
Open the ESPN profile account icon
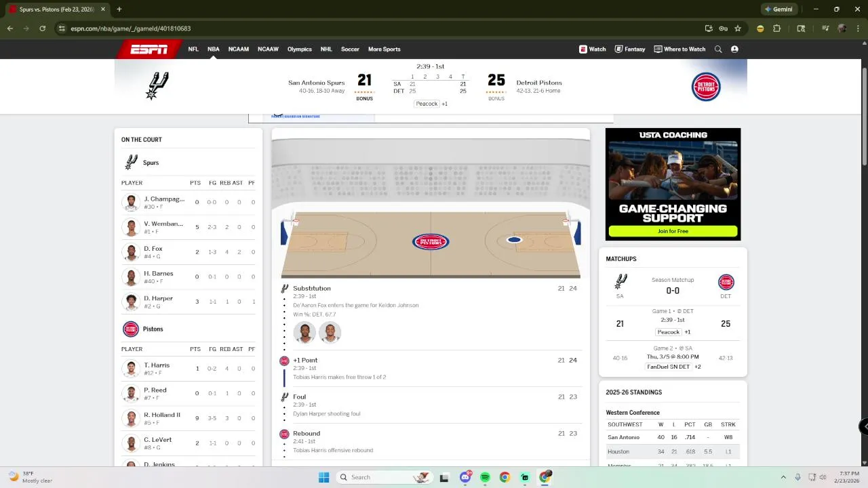(734, 49)
